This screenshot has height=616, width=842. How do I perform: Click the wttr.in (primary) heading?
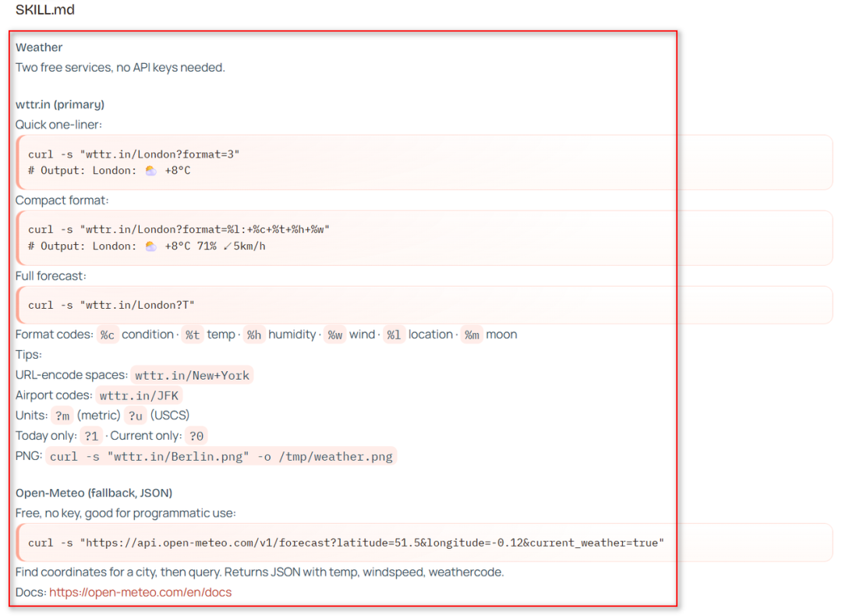click(x=59, y=104)
